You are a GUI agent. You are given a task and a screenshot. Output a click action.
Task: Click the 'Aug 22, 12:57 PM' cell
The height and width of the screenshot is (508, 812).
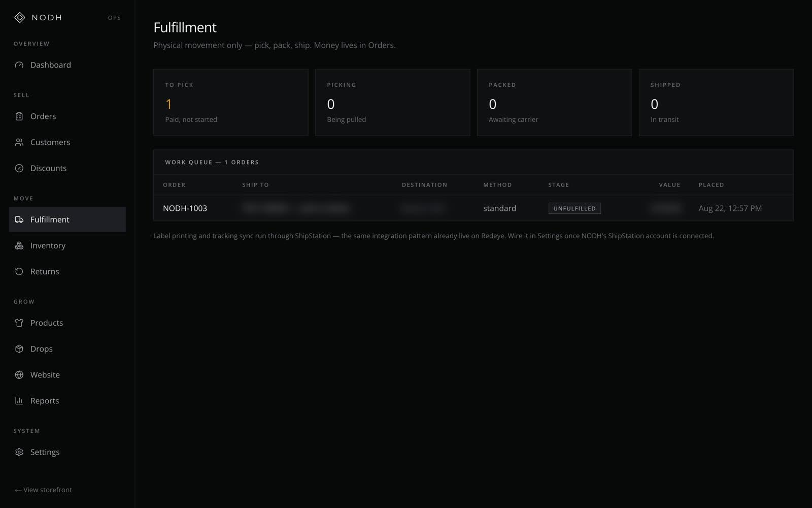[730, 208]
